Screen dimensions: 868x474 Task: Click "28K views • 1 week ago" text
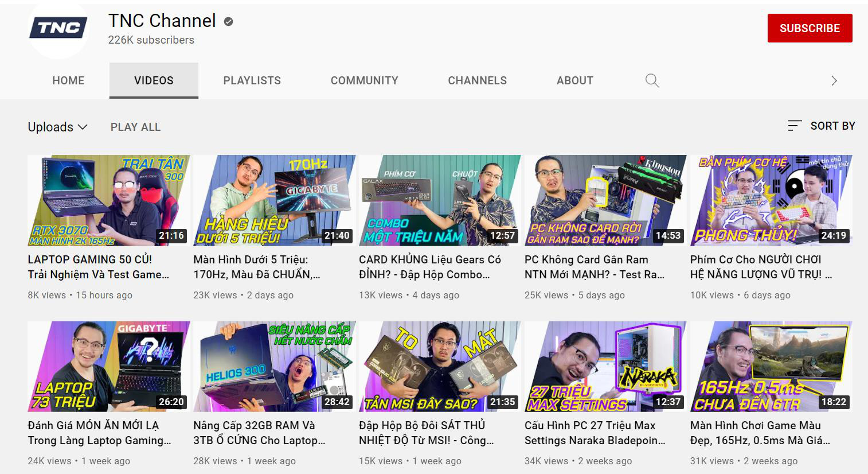[244, 461]
